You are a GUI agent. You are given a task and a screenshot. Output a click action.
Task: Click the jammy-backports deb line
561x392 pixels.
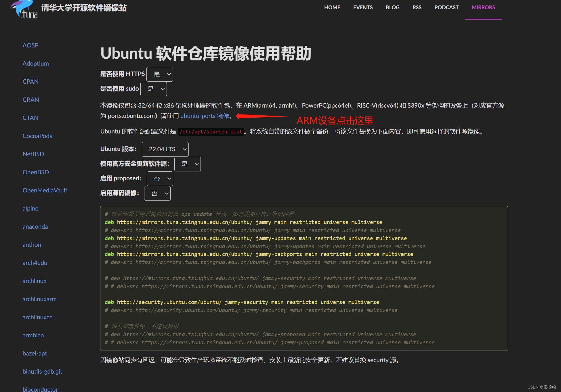tap(259, 254)
